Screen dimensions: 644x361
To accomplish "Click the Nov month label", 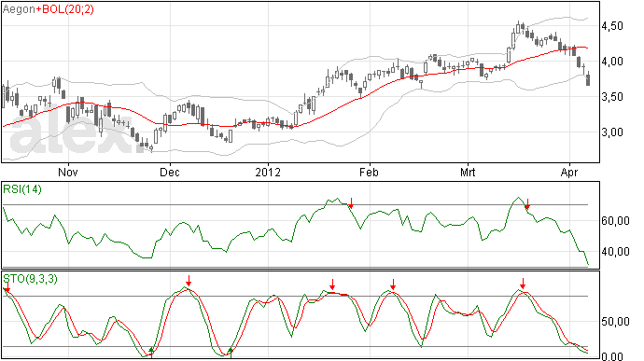I will pyautogui.click(x=68, y=172).
